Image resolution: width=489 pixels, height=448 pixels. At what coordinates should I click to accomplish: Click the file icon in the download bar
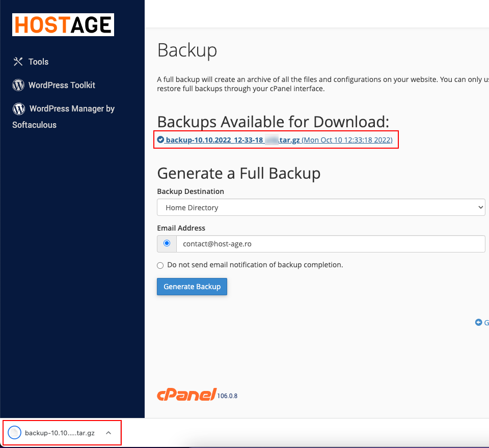(14, 432)
